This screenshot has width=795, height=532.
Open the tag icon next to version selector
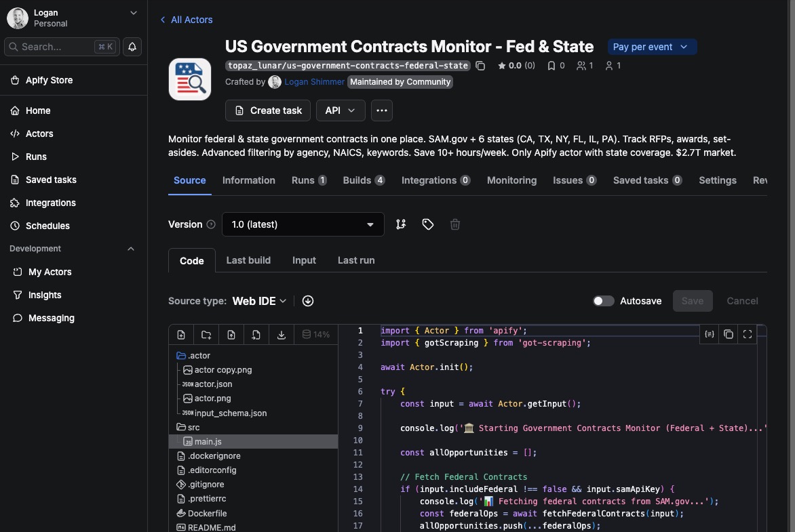pyautogui.click(x=428, y=224)
